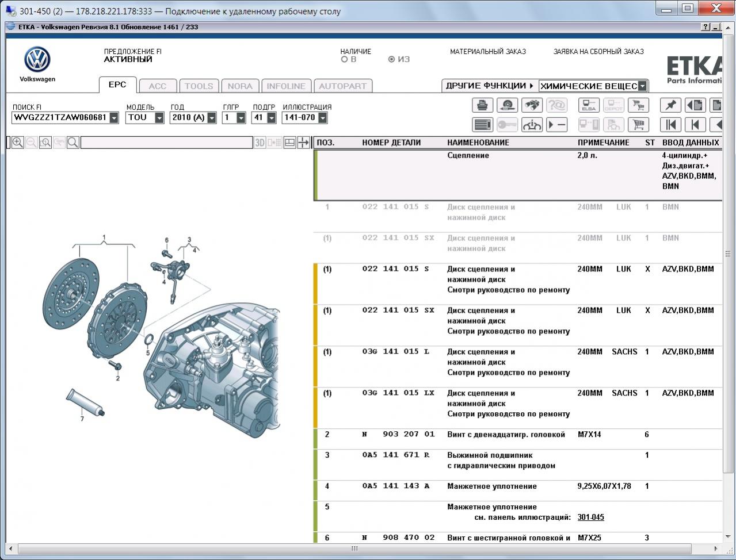Click the print icon in the toolbar

[x=483, y=105]
